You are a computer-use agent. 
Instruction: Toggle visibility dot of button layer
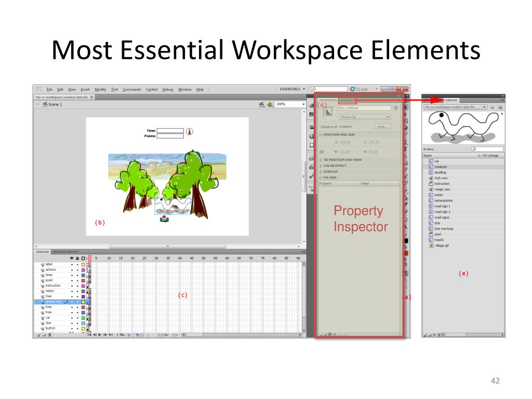pos(72,328)
